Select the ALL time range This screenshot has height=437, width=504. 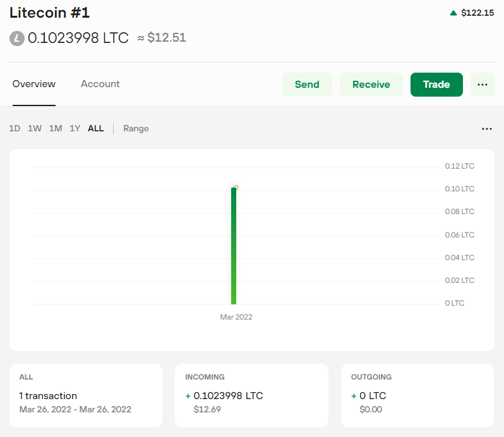pos(96,129)
